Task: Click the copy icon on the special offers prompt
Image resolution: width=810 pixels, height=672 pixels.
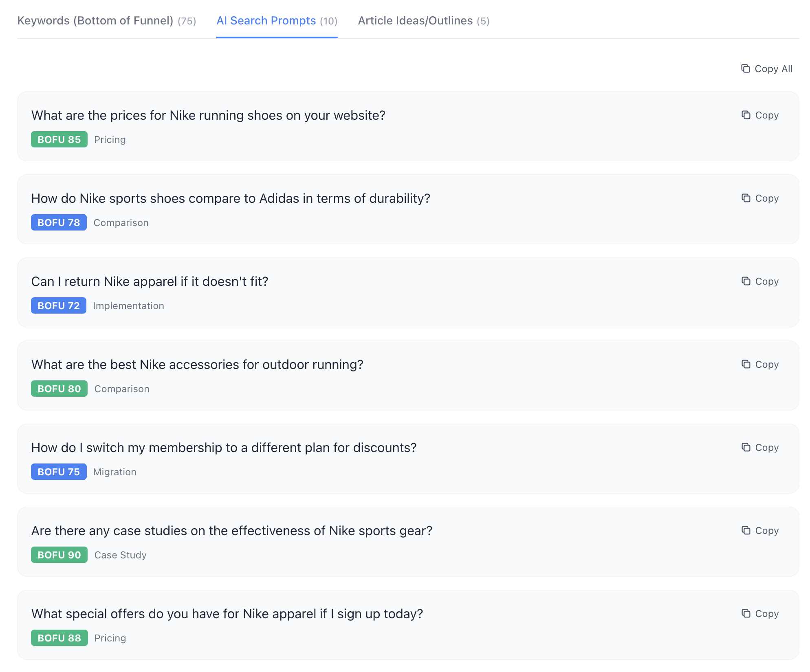Action: pos(746,614)
